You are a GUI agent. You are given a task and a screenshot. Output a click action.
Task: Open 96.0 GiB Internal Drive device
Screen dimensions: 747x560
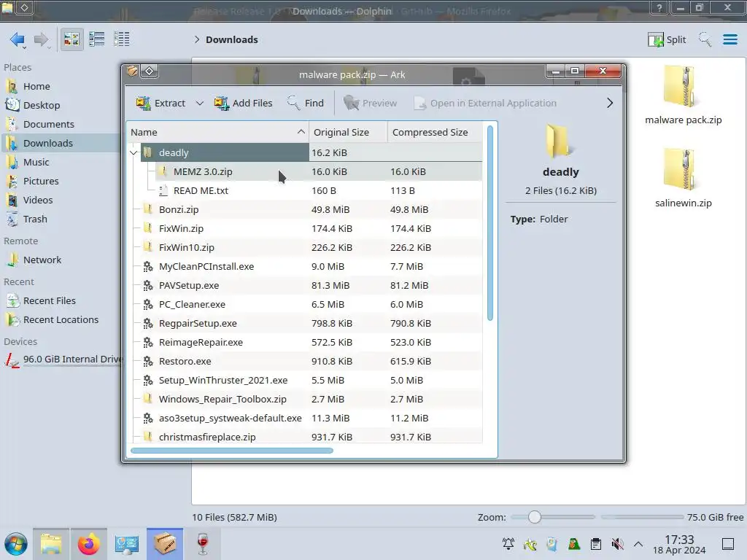click(61, 359)
